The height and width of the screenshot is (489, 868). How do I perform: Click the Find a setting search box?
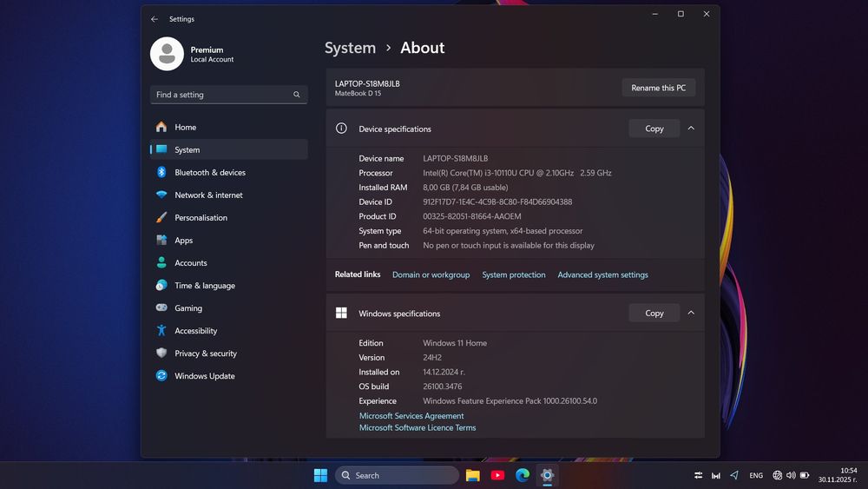pos(228,95)
